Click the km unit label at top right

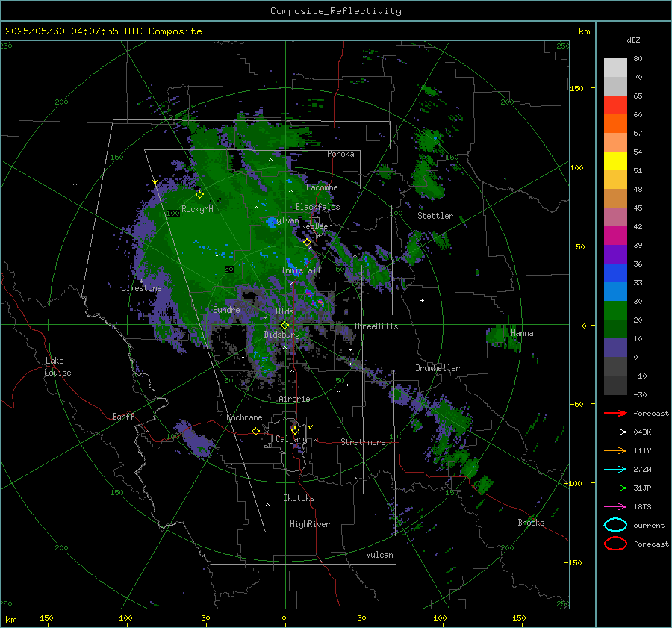pos(584,31)
